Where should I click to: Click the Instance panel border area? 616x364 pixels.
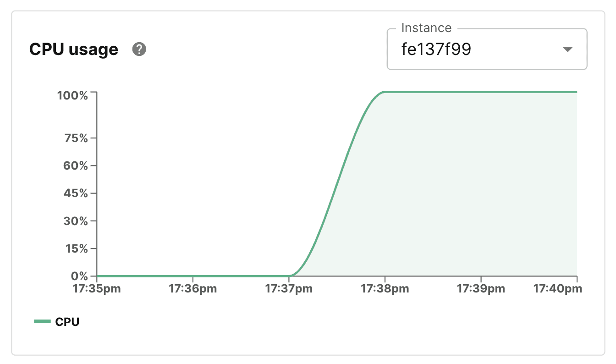coord(487,69)
